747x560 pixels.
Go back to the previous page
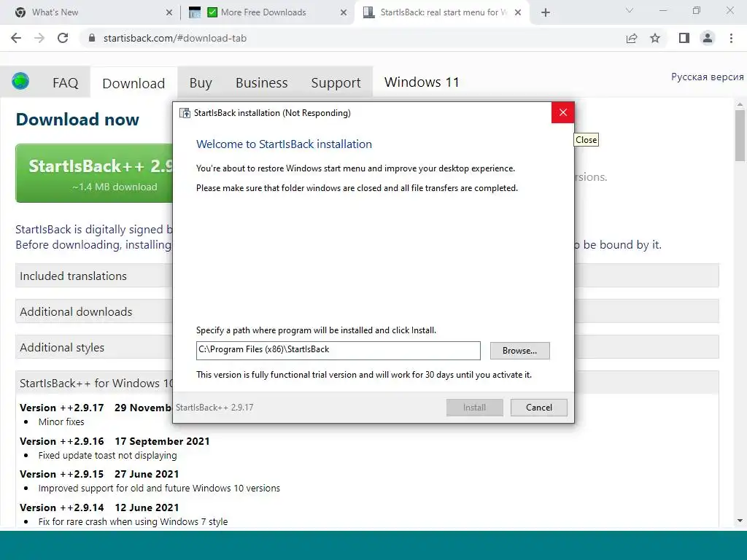16,38
